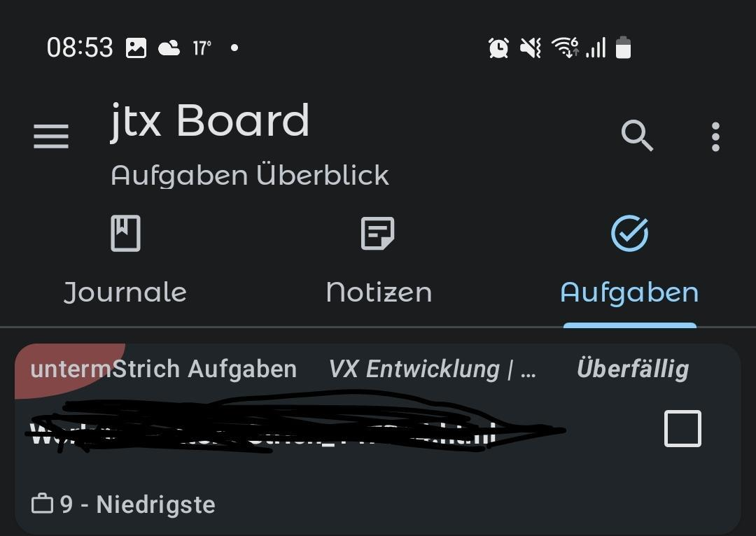The image size is (756, 536).
Task: Tap the briefcase priority icon
Action: point(42,504)
